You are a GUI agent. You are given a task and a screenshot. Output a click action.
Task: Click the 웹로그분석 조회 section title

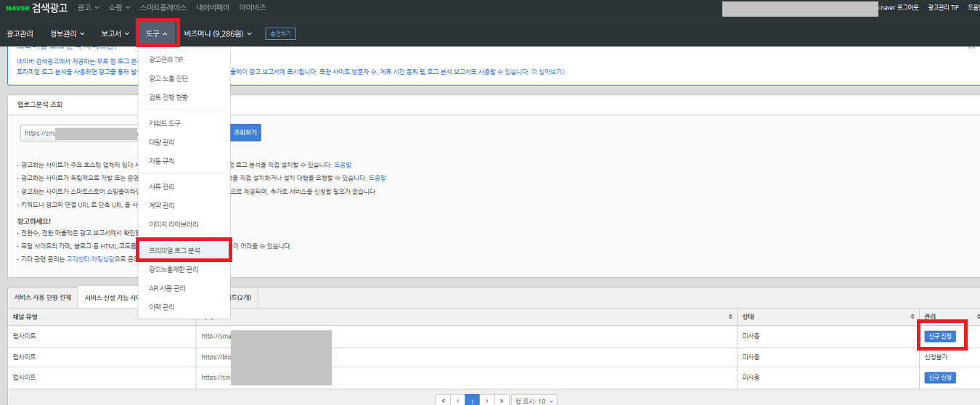(x=40, y=105)
